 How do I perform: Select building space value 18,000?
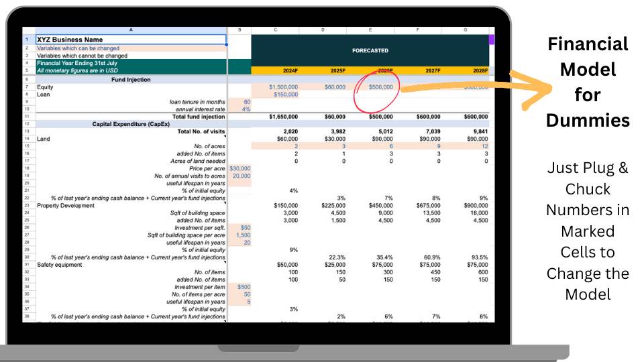click(x=479, y=213)
